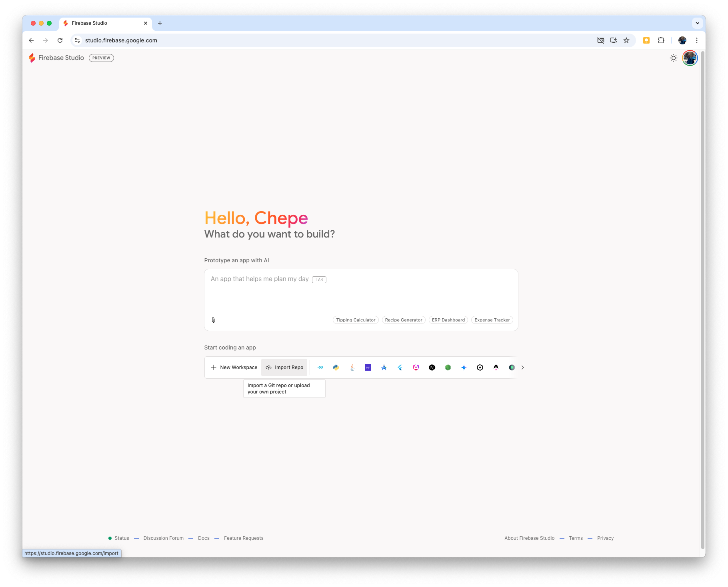Select the black hexagon template icon
This screenshot has height=587, width=728.
[480, 367]
